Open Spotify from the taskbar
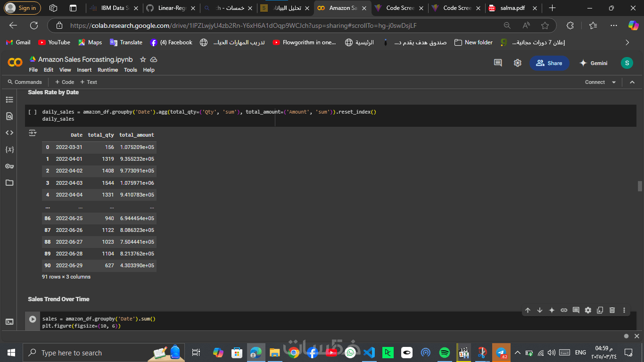 (445, 353)
